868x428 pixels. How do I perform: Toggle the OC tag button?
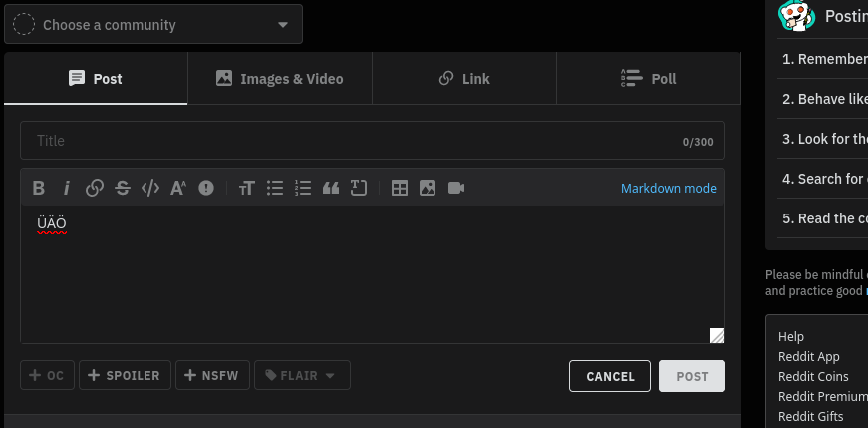click(x=47, y=375)
